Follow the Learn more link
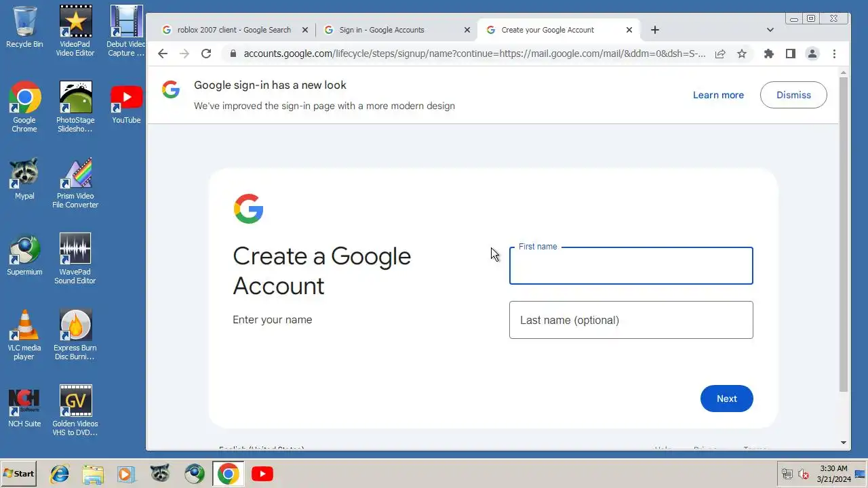Screen dimensions: 868x488 coord(718,95)
